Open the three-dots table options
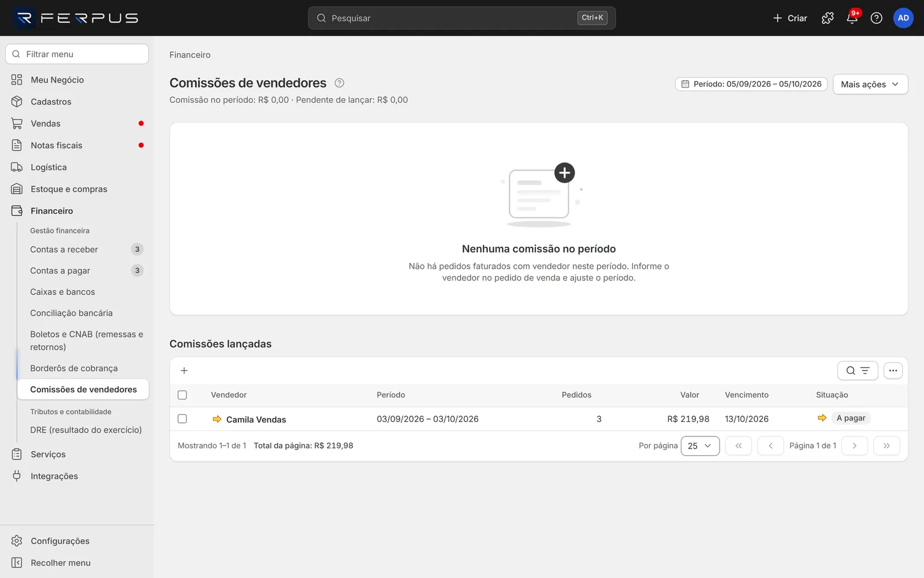 pyautogui.click(x=893, y=370)
